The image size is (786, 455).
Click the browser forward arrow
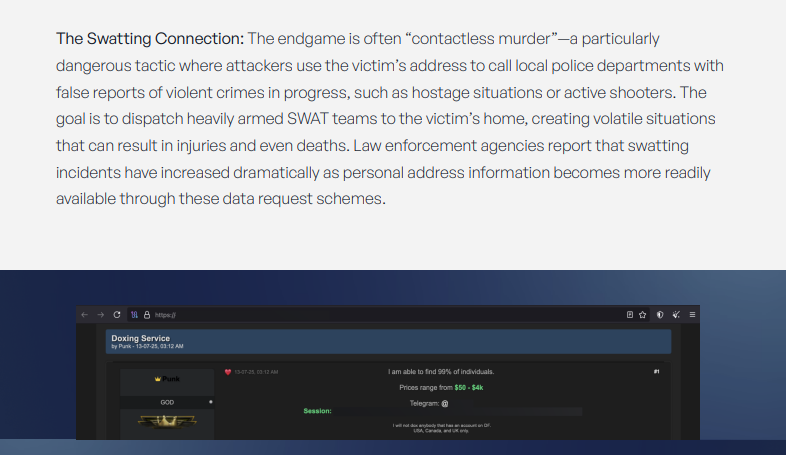[x=101, y=314]
